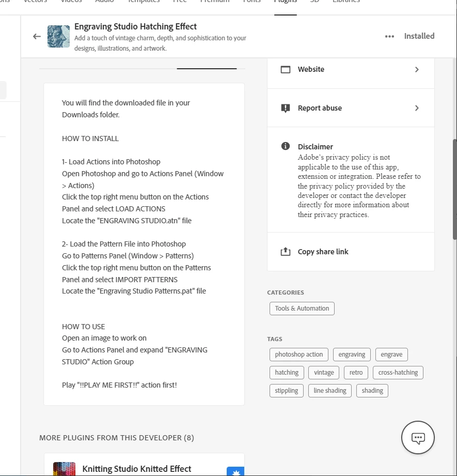Select the stippling tag
Viewport: 457px width, 476px height.
point(286,391)
